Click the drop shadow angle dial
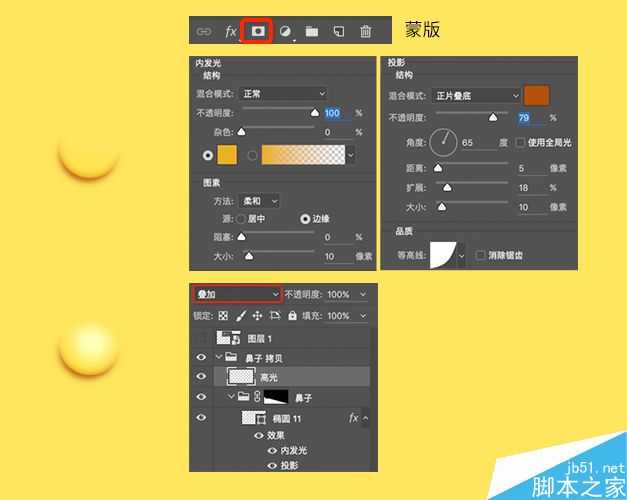Screen dimensions: 627x500 [x=444, y=143]
